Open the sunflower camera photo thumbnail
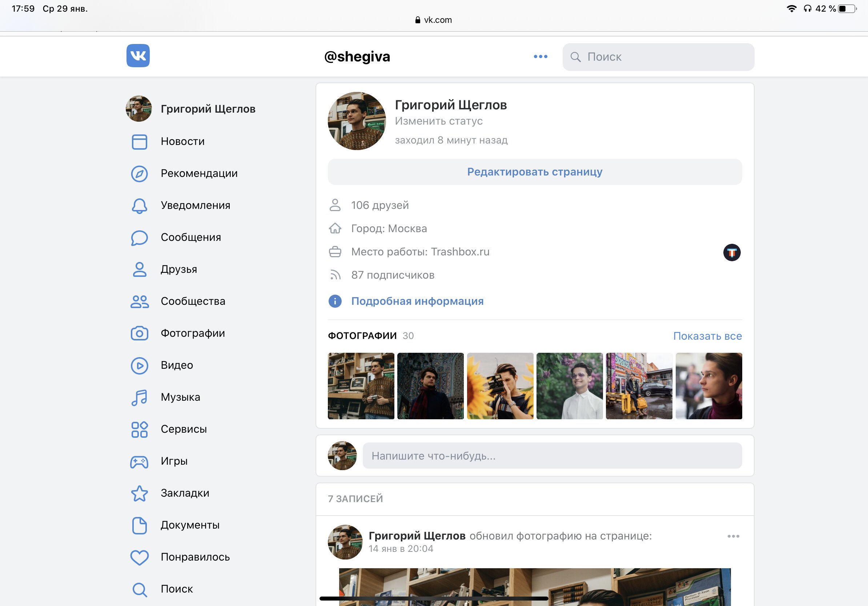The image size is (868, 606). (x=500, y=386)
